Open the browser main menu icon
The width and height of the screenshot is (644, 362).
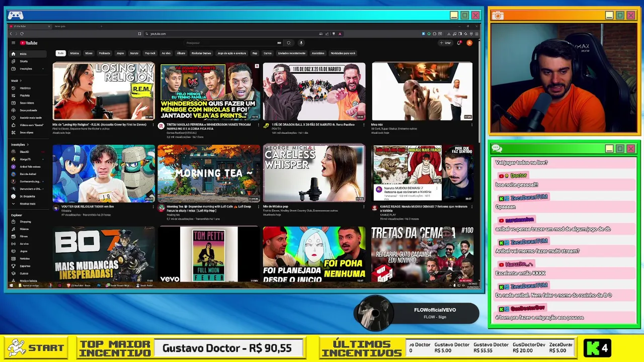coord(476,34)
